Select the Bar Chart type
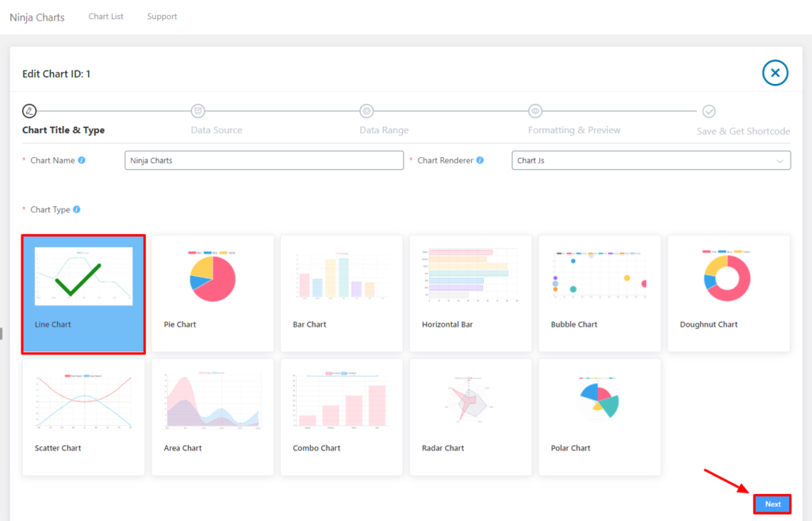This screenshot has height=521, width=812. coord(342,293)
